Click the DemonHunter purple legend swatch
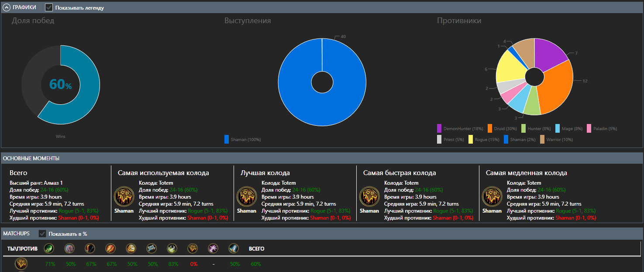Viewport: 644px width, 272px height. pyautogui.click(x=439, y=128)
